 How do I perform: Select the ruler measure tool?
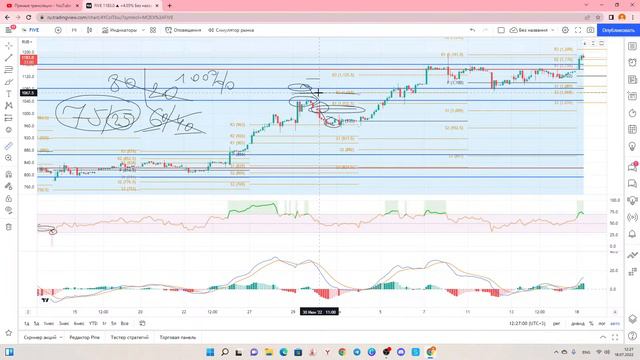point(9,146)
